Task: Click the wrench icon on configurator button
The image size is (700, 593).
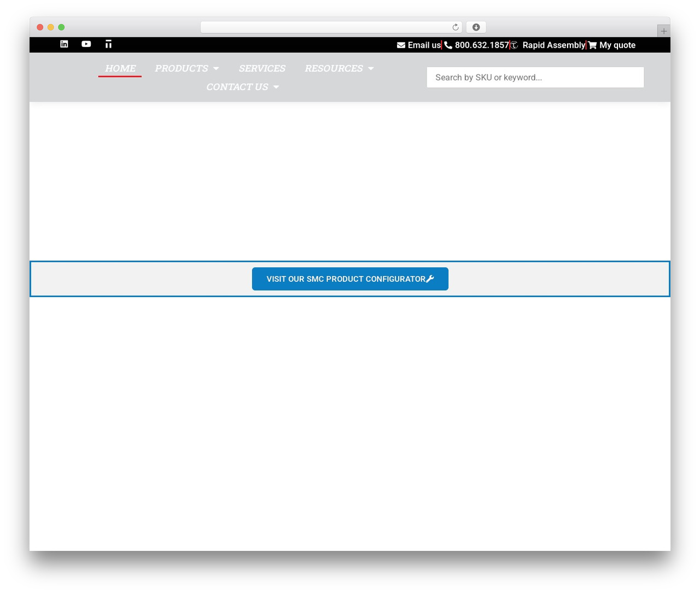Action: click(430, 278)
